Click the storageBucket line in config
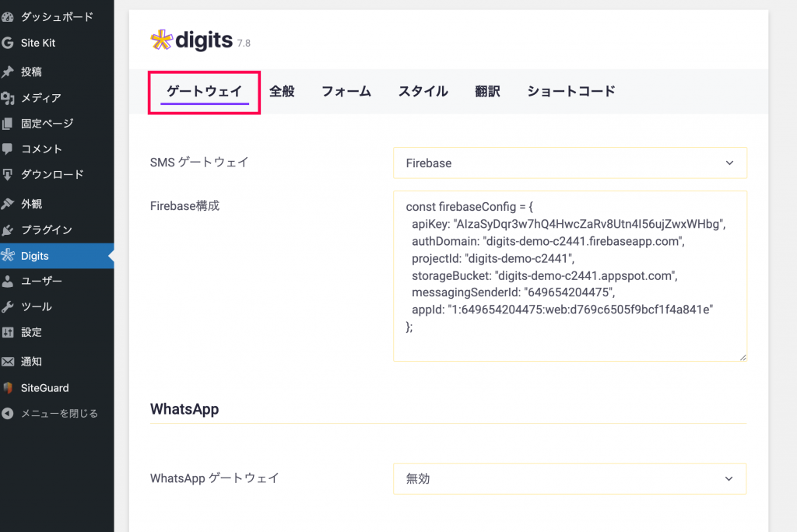797x532 pixels. point(544,276)
